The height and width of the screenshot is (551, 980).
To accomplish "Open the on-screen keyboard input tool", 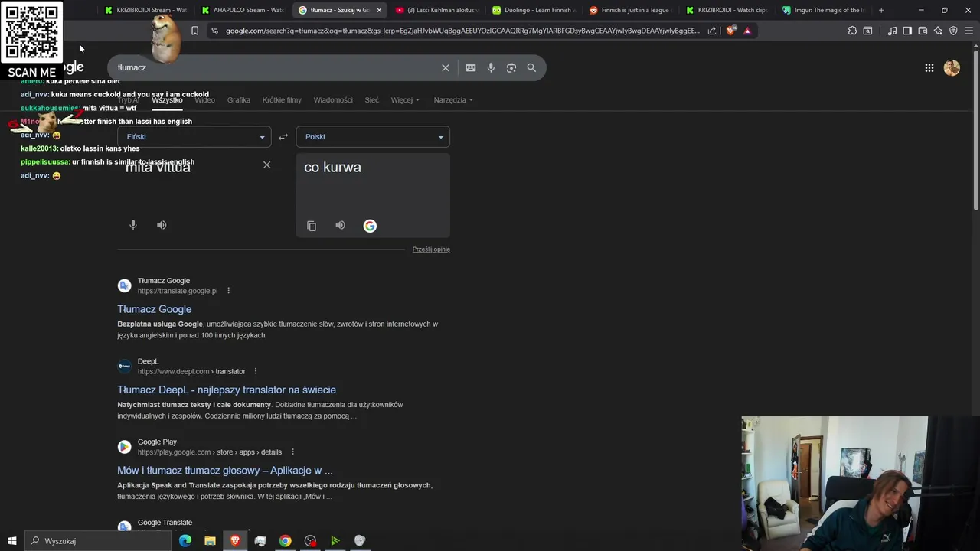I will point(470,67).
